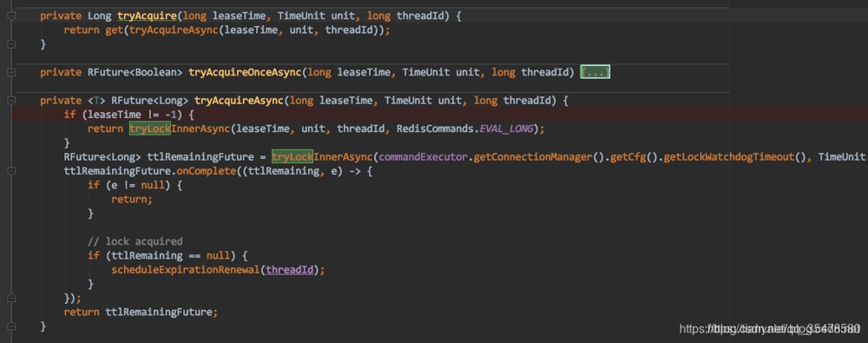Click the tryAcquireAsync name in its declaration
868x343 pixels.
point(240,101)
